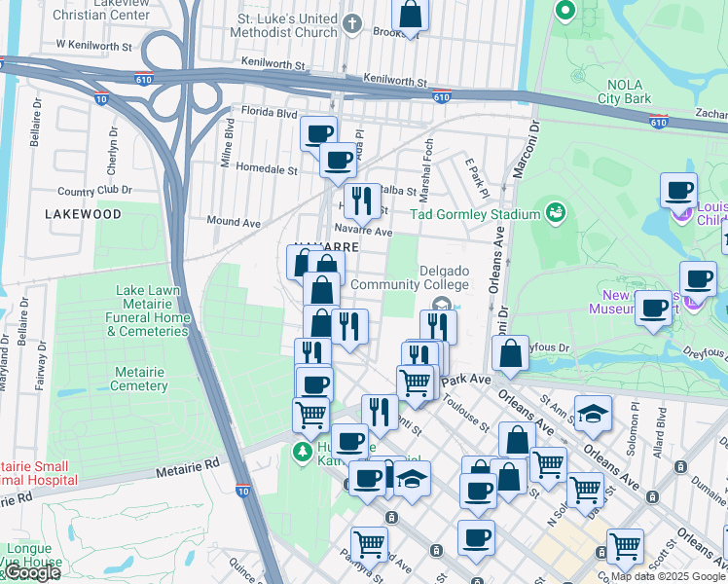Click the Tad Gormley Stadium text label
Viewport: 728px width, 584px height.
[x=475, y=214]
